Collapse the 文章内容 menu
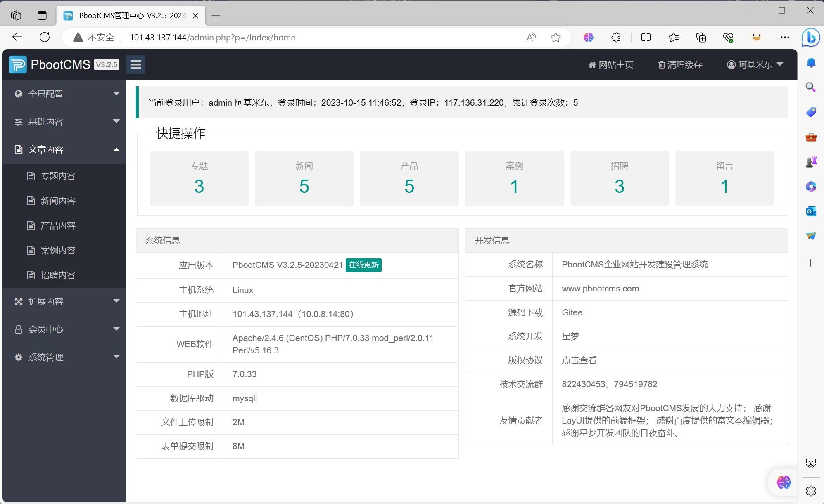 64,149
